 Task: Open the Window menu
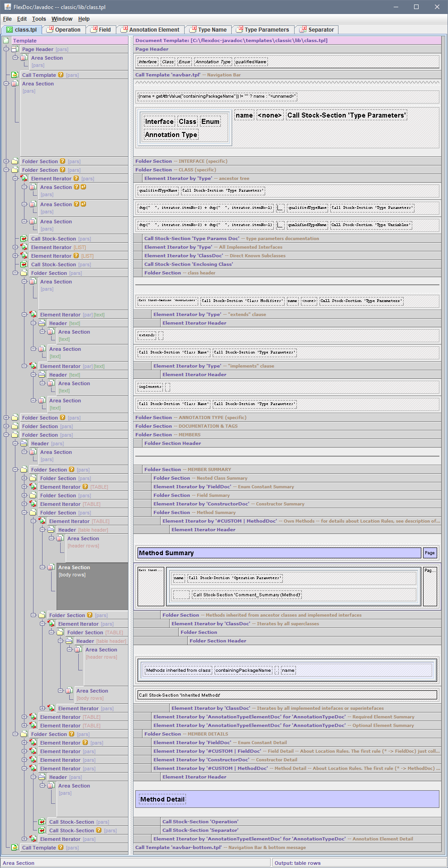(x=62, y=19)
